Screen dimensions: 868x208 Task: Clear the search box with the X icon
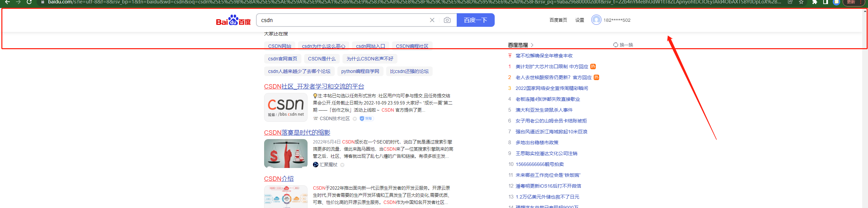click(x=432, y=20)
